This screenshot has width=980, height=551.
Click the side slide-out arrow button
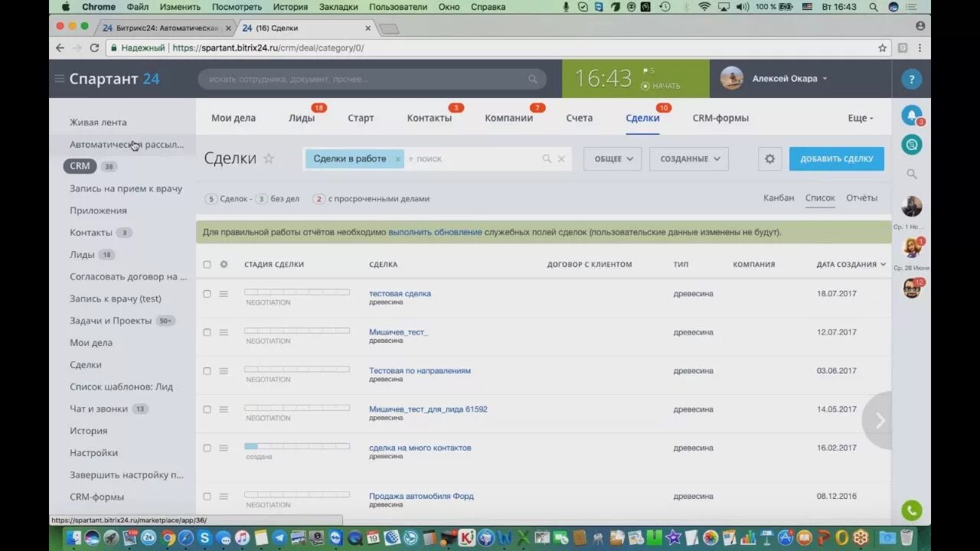tap(879, 420)
